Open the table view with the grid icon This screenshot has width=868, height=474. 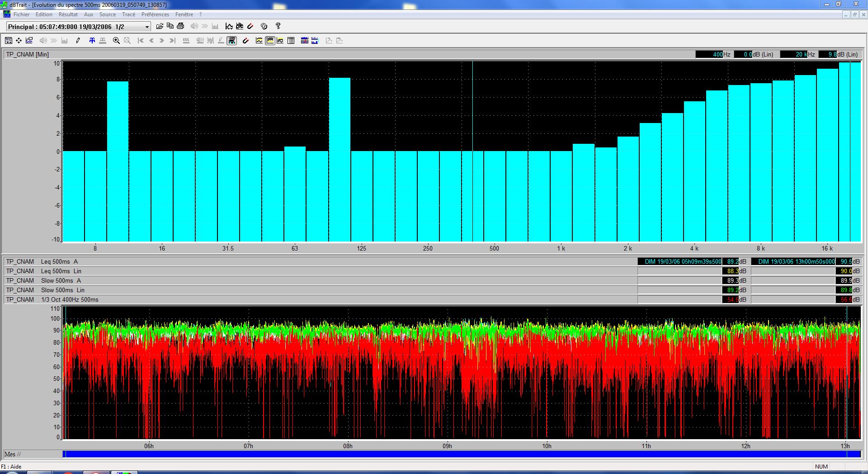click(x=291, y=40)
